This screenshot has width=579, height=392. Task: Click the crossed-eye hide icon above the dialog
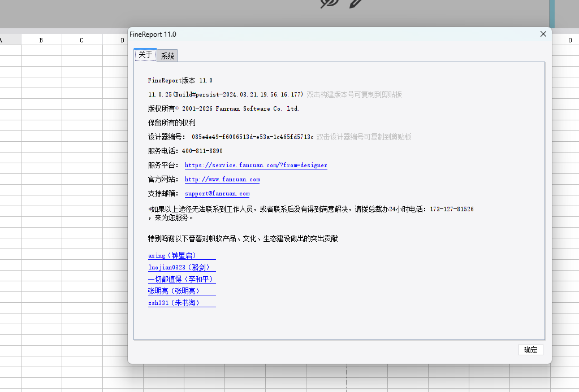tap(330, 3)
